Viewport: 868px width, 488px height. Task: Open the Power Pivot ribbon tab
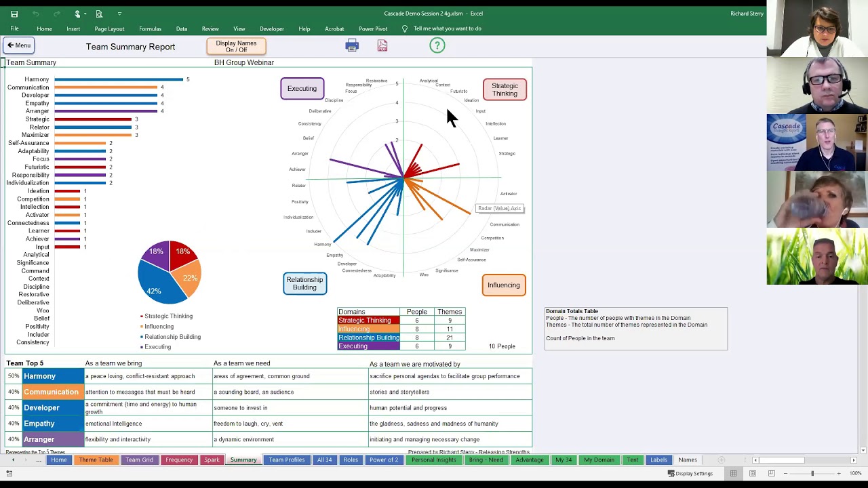tap(373, 28)
